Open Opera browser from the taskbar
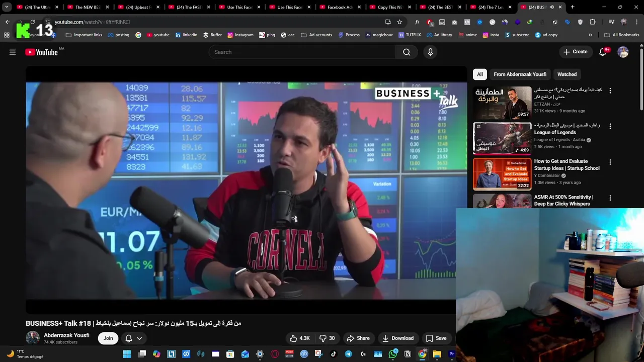The height and width of the screenshot is (362, 644). [x=275, y=354]
